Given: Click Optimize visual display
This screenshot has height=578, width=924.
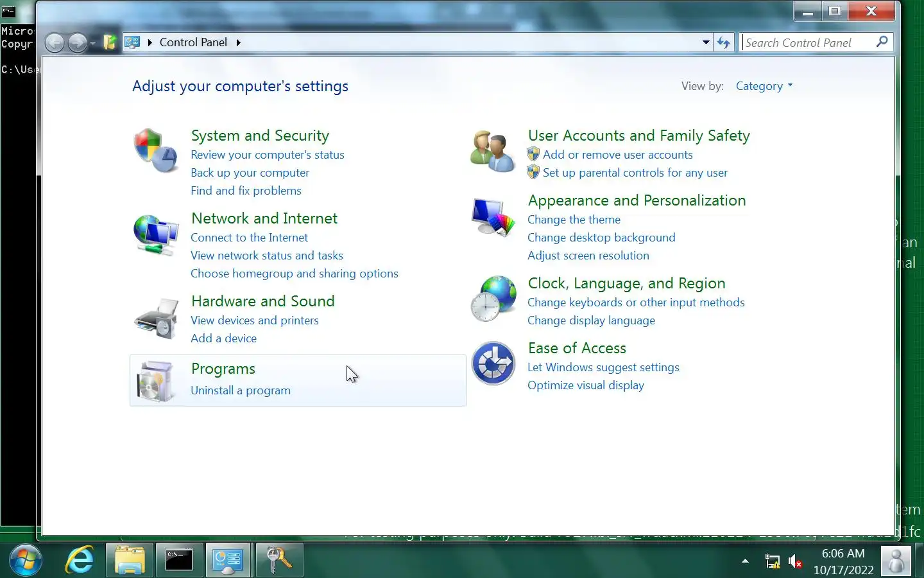Looking at the screenshot, I should tap(586, 385).
